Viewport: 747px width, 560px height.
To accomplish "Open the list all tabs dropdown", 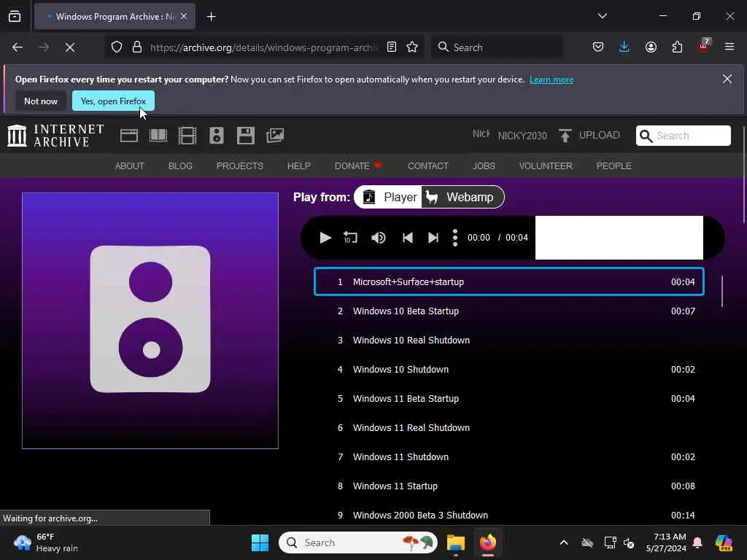I will click(602, 16).
